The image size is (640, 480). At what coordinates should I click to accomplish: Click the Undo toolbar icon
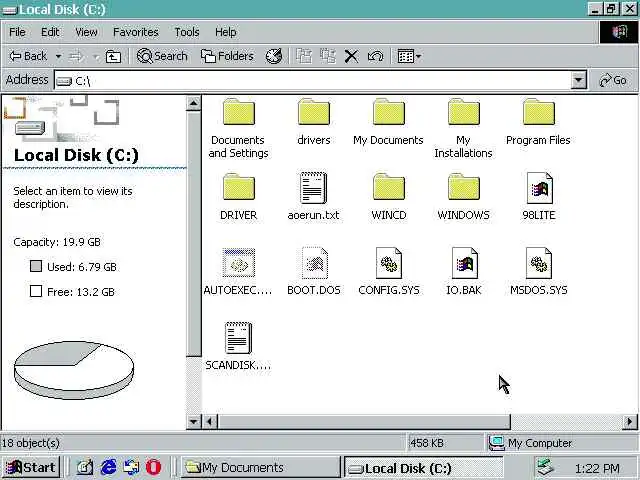376,56
